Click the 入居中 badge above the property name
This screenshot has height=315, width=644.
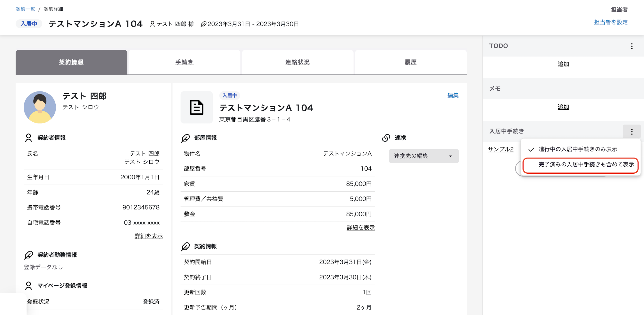pos(230,95)
